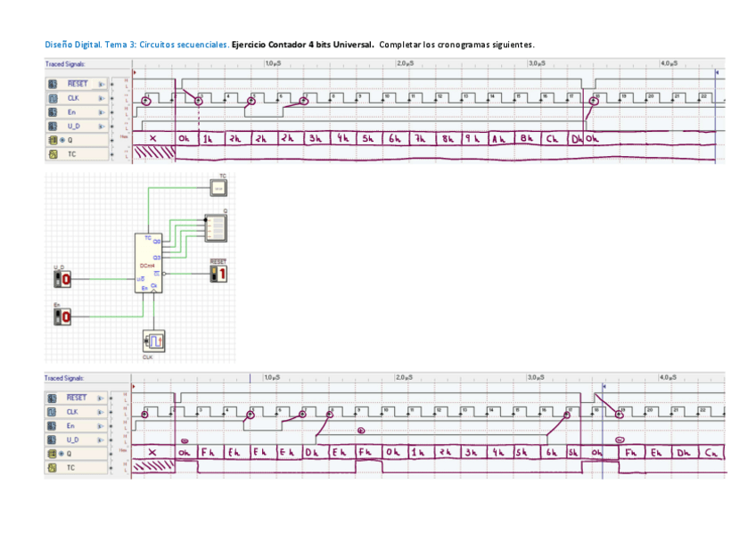Click the RESET signal icon in top trace
This screenshot has height=534, width=756.
tap(53, 84)
